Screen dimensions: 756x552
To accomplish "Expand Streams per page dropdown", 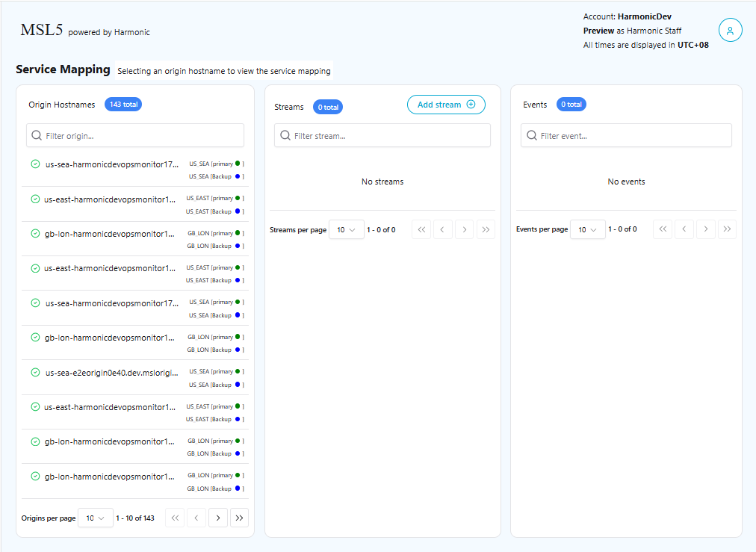I will 346,230.
